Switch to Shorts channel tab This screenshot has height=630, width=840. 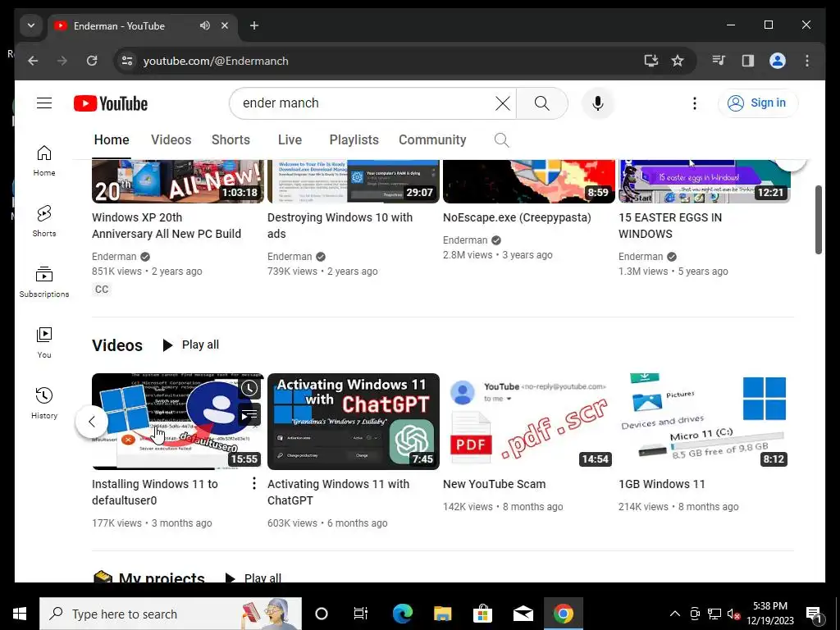pos(231,139)
